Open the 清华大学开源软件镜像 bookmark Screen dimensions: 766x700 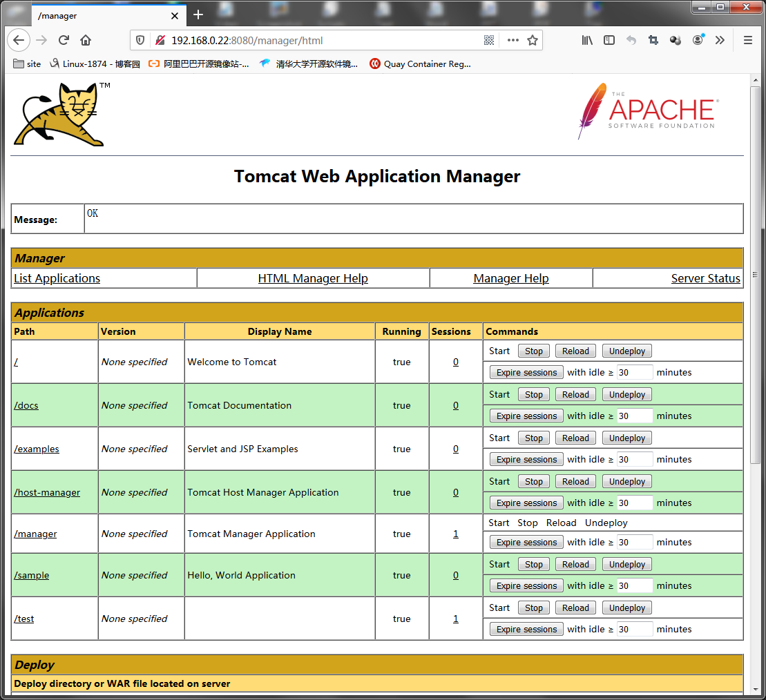[308, 64]
